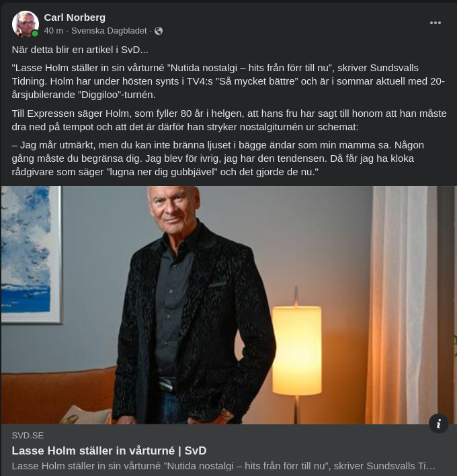
Task: Click the line "När detta blir en artikel i SvD..."
Action: click(80, 50)
